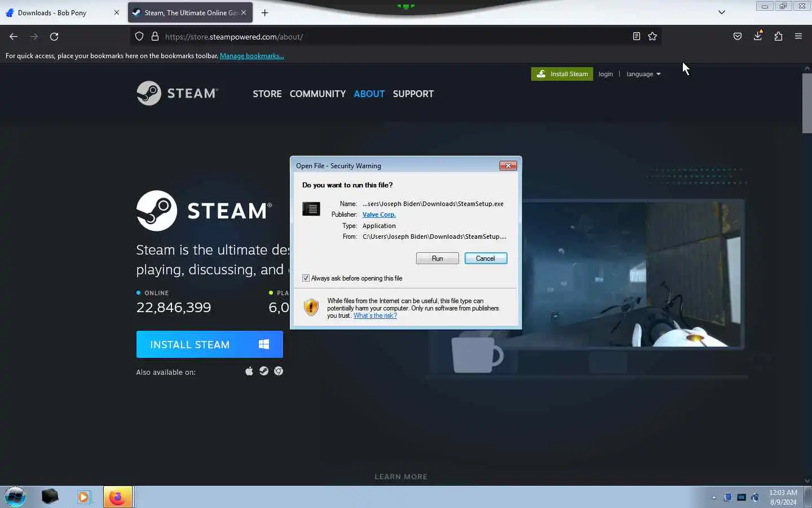The image size is (812, 508).
Task: Open the ABOUT menu item
Action: click(x=369, y=94)
